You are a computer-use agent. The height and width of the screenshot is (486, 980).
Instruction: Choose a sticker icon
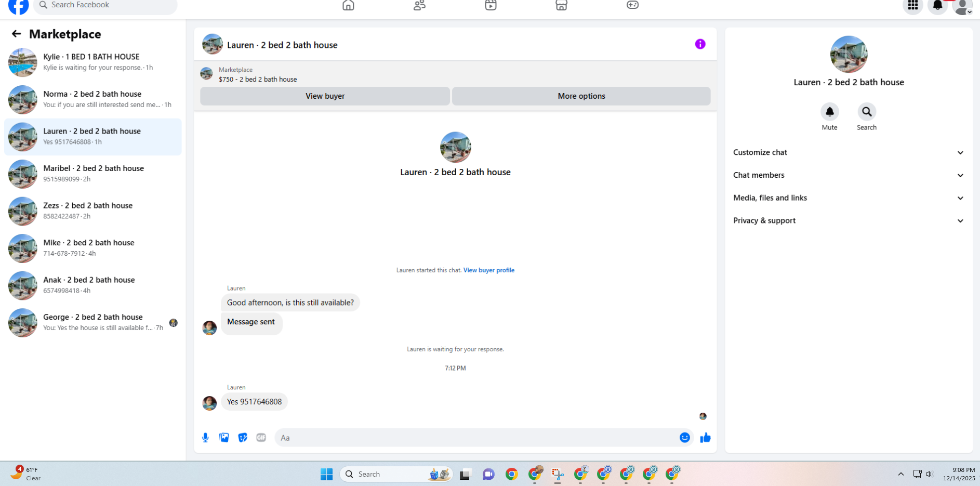(243, 438)
